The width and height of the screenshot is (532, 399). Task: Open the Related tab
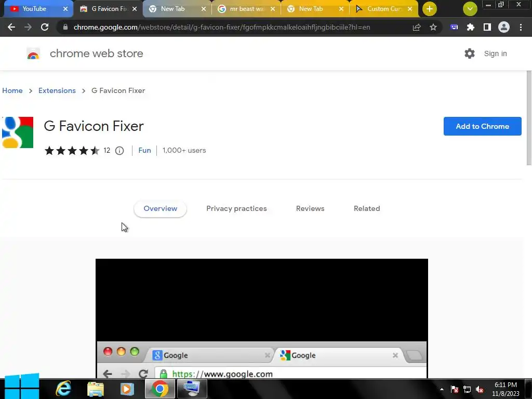click(367, 208)
